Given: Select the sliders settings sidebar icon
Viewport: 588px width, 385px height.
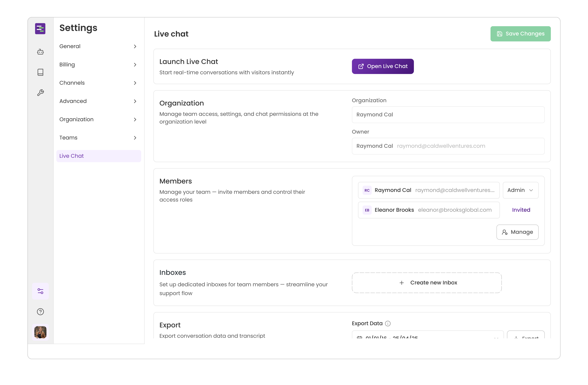Looking at the screenshot, I should pyautogui.click(x=41, y=291).
